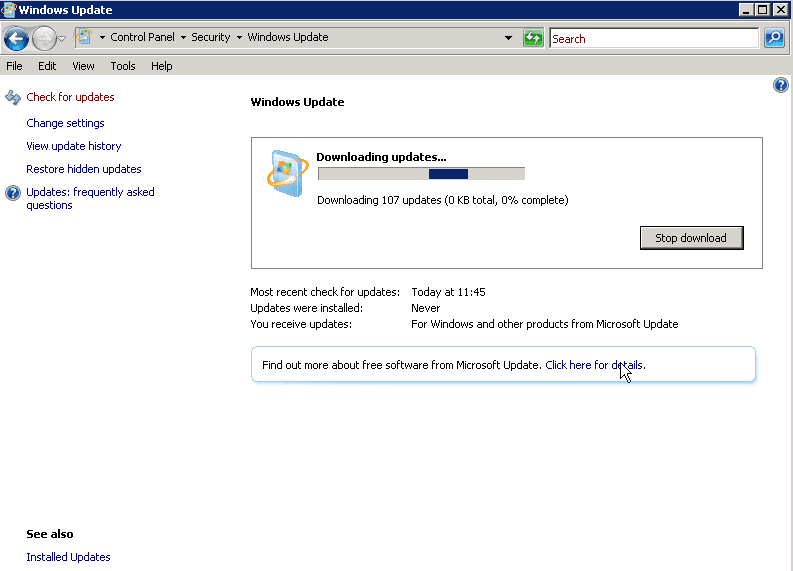Viewport: 793px width, 571px height.
Task: Click the Check for updates icon
Action: point(13,97)
